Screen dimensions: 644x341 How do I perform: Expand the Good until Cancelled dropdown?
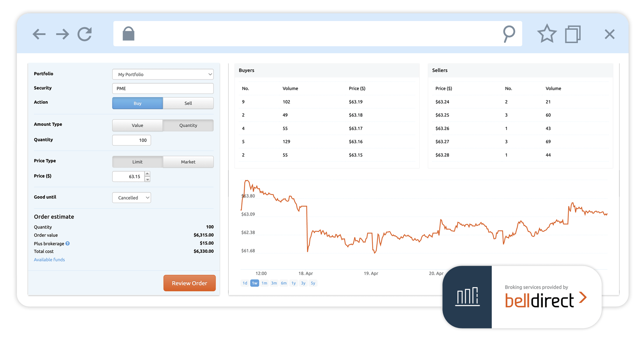132,198
